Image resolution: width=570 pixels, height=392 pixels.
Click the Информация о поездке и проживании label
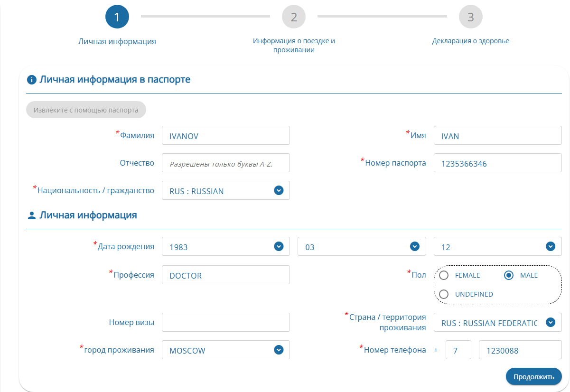(294, 45)
